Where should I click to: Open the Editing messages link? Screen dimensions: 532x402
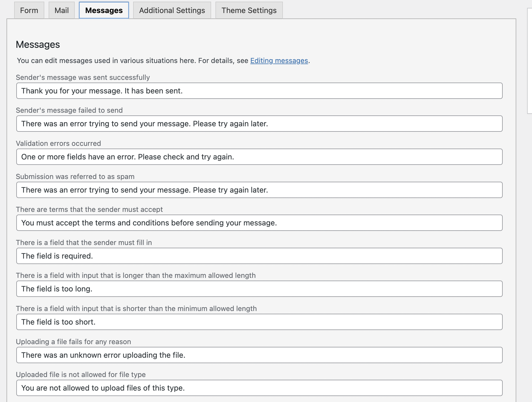pyautogui.click(x=279, y=61)
